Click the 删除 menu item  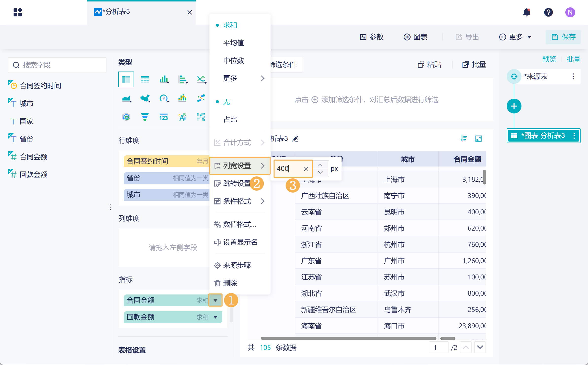coord(230,283)
